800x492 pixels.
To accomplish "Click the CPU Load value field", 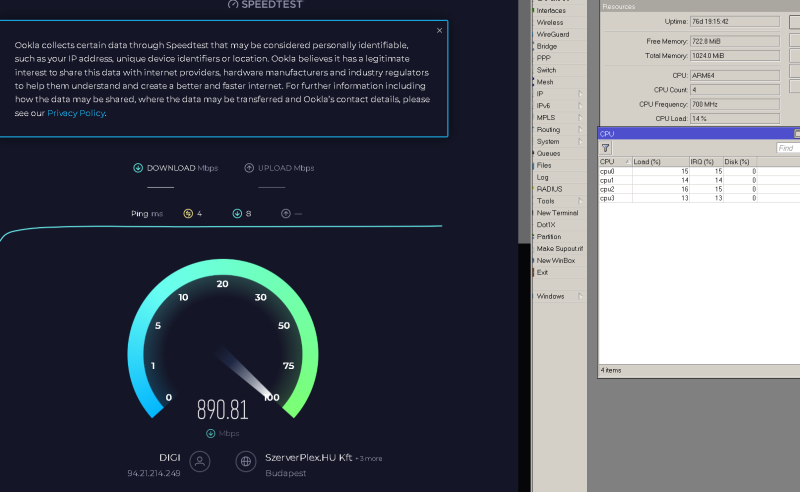I will coord(735,118).
